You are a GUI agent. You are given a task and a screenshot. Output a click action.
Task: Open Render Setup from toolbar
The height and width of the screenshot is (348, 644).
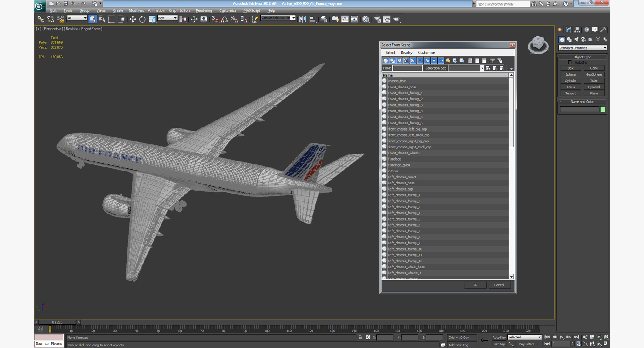pos(377,19)
